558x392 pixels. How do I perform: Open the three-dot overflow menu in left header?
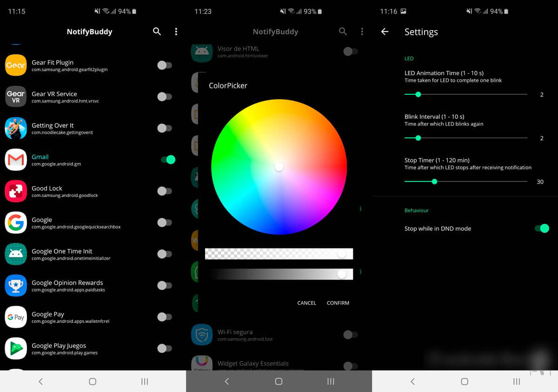click(176, 32)
